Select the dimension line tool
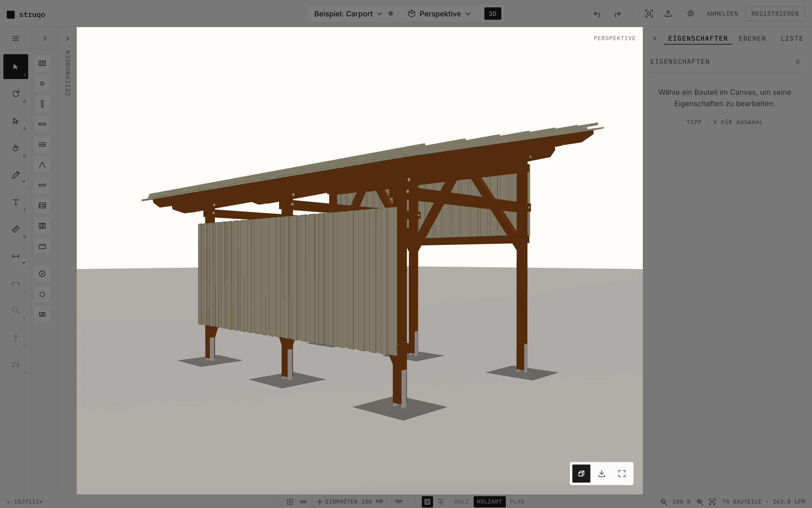This screenshot has width=812, height=508. (x=16, y=256)
